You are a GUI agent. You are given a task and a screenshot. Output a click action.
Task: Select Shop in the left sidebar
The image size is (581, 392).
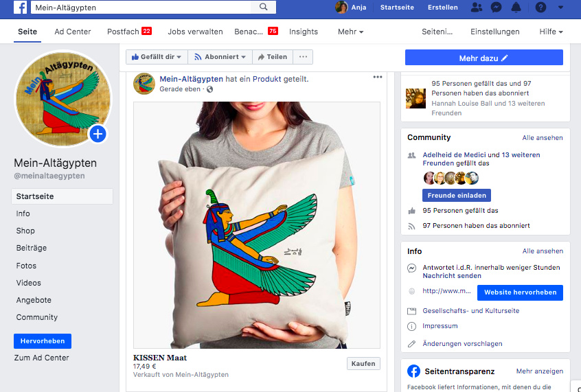pyautogui.click(x=25, y=231)
